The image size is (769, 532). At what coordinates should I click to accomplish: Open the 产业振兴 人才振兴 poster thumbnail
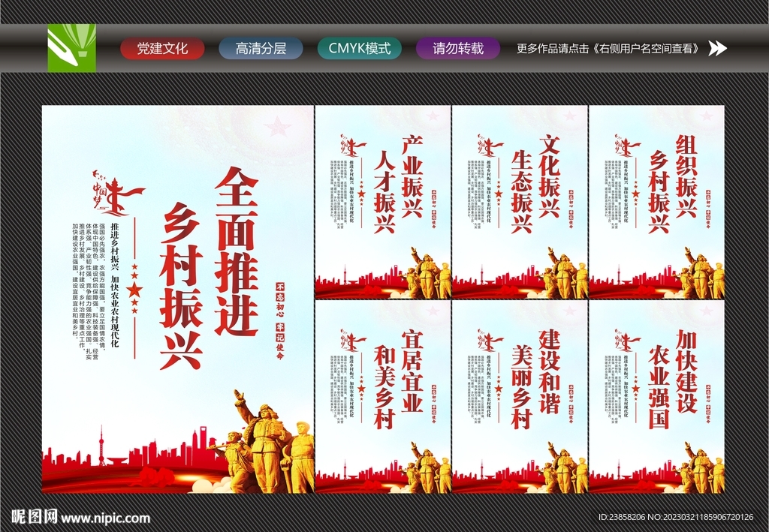(x=383, y=203)
